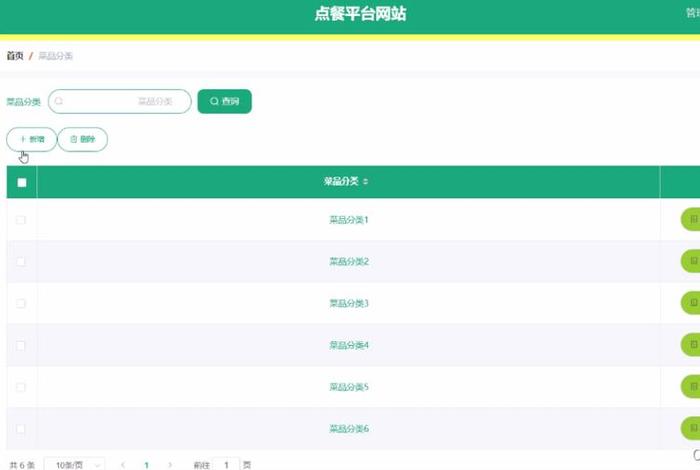Viewport: 700px width, 470px height.
Task: Go to 首页 in the breadcrumb
Action: click(x=15, y=56)
